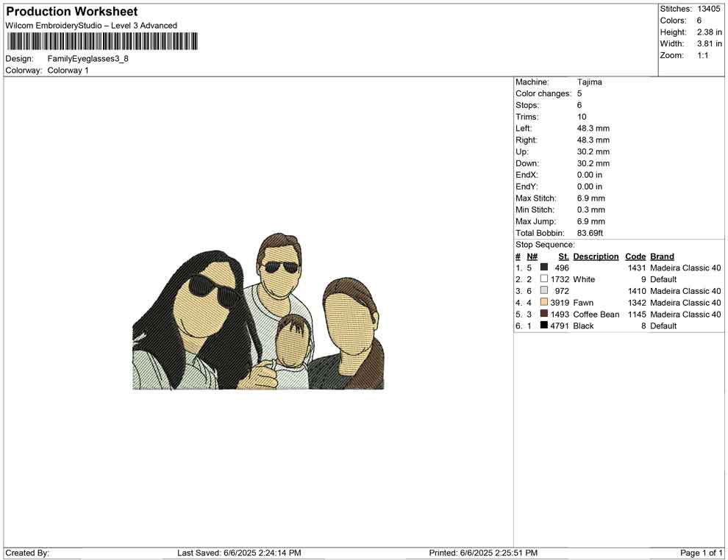Click the Coffee Bean color swatch
The width and height of the screenshot is (728, 560).
click(543, 314)
